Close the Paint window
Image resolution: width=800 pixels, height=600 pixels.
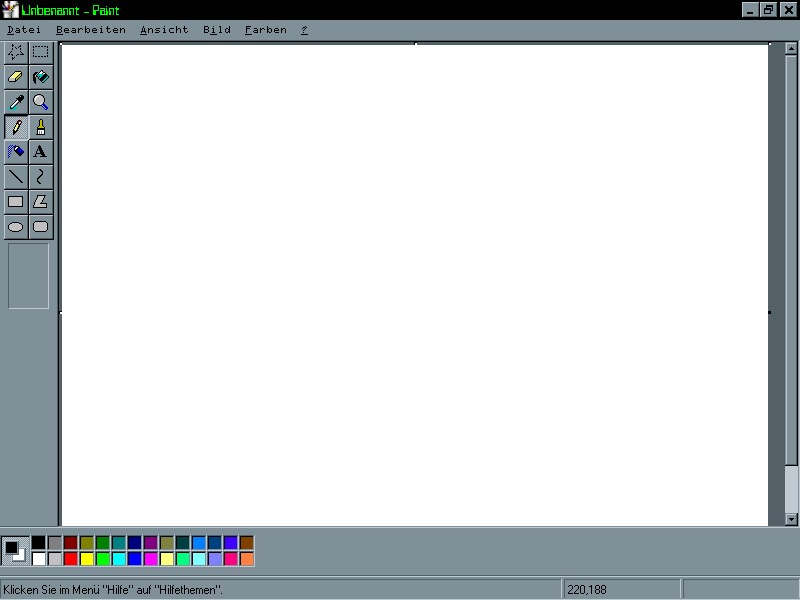click(x=788, y=10)
